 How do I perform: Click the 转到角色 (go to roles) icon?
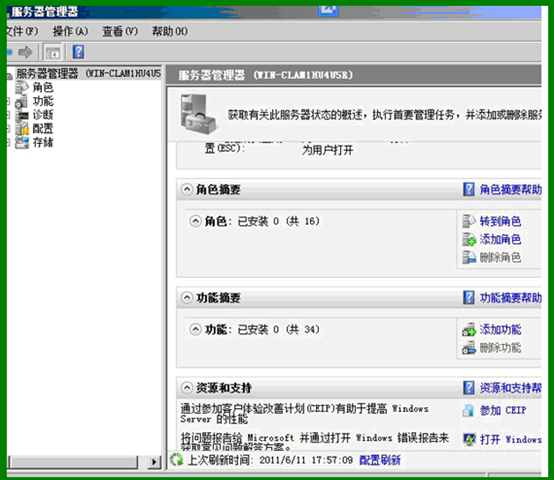pos(469,221)
